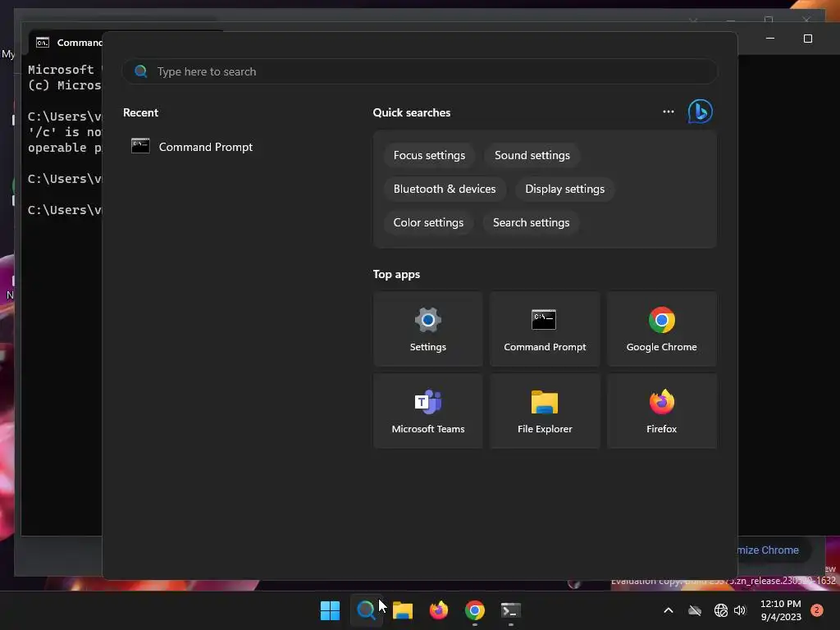Open Bluetooth & devices quick search
This screenshot has width=840, height=630.
pyautogui.click(x=445, y=189)
